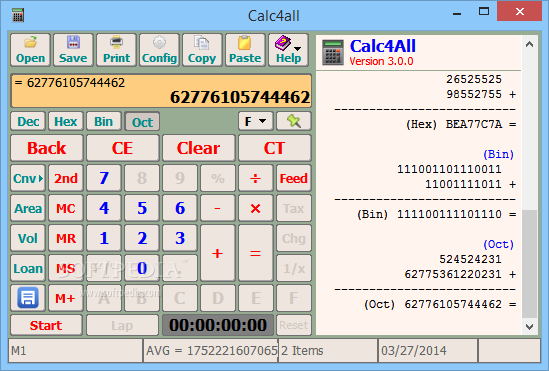
Task: Click the 2 Items status bar cell
Action: 328,350
